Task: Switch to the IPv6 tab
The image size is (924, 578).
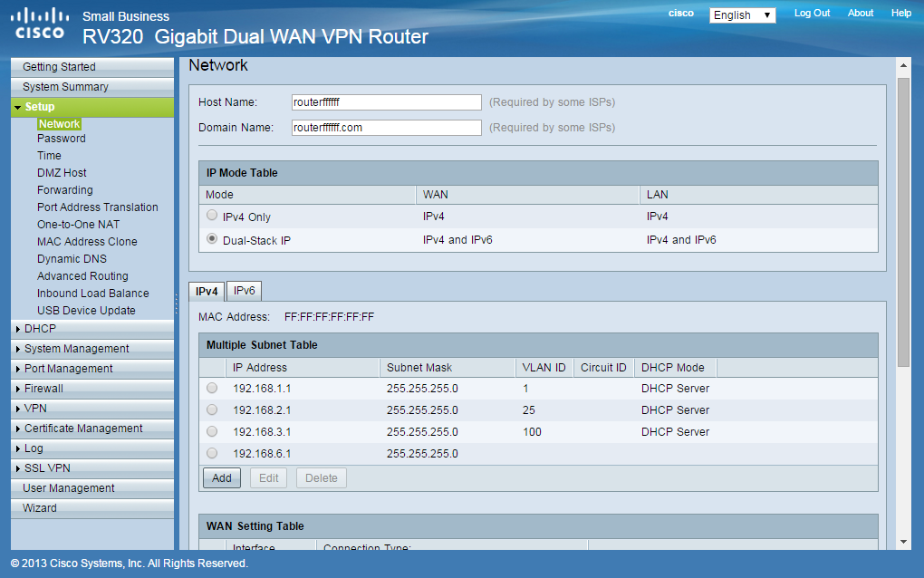Action: 243,291
